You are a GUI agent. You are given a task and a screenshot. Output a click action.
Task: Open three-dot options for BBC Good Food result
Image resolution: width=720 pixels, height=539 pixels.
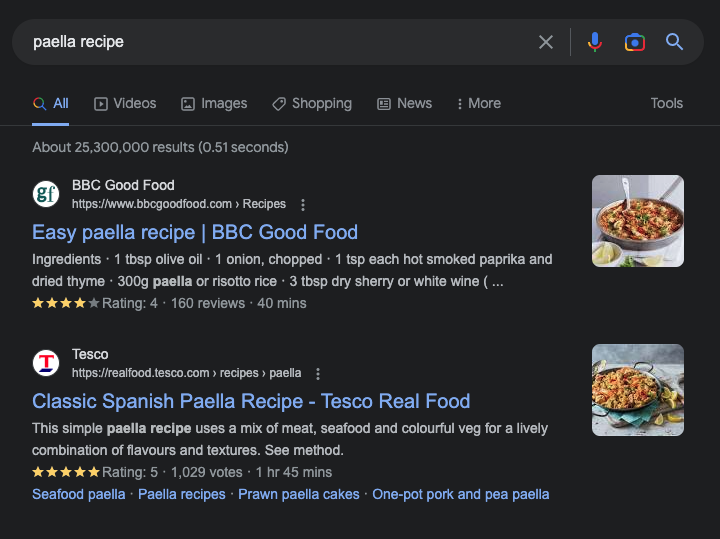[x=303, y=205]
